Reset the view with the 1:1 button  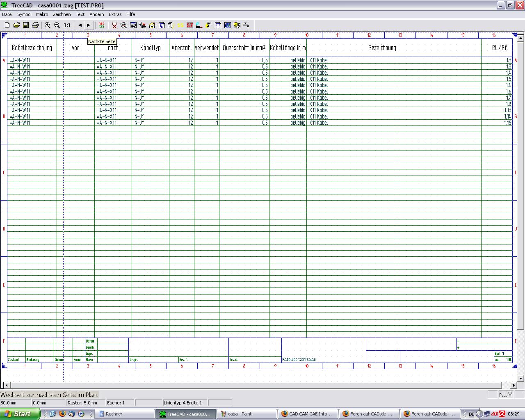(67, 25)
